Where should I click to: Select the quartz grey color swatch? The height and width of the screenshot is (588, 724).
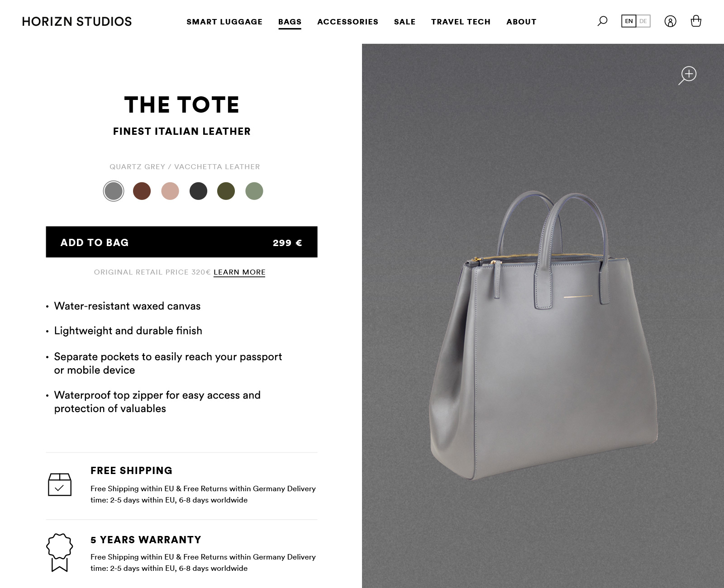point(114,191)
